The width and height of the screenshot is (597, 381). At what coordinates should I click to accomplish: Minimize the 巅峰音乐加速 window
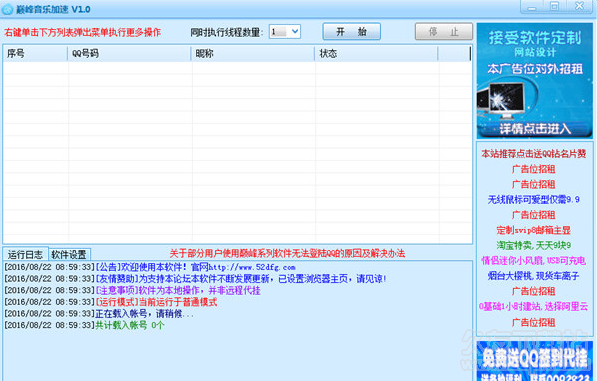coord(532,7)
